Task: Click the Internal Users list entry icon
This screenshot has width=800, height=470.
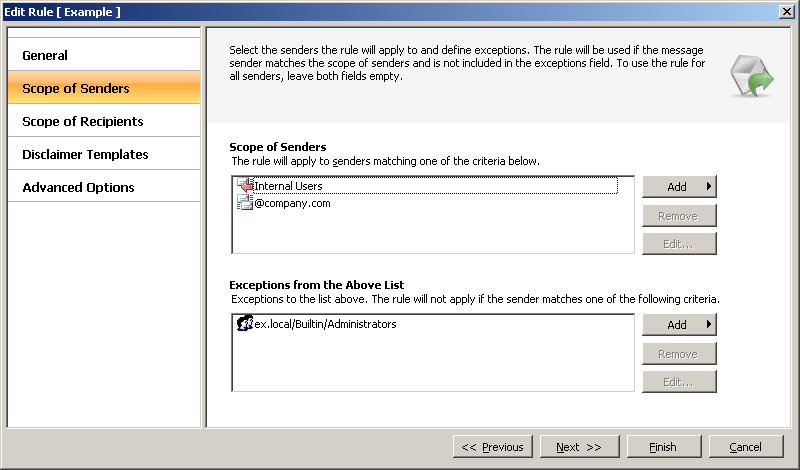Action: point(245,185)
